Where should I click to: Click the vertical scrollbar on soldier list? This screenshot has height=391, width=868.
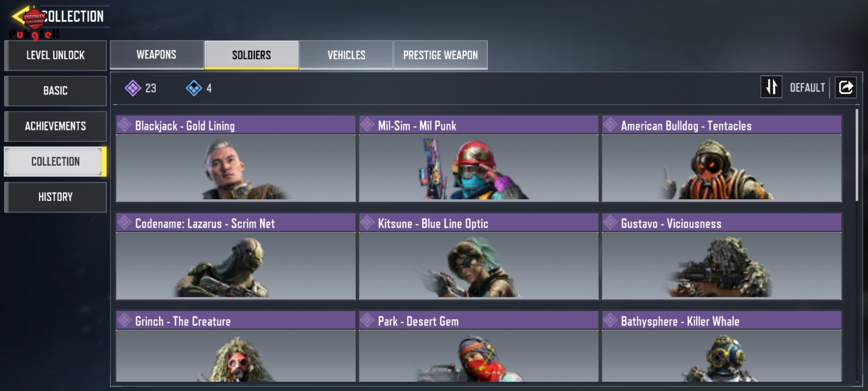pyautogui.click(x=857, y=155)
